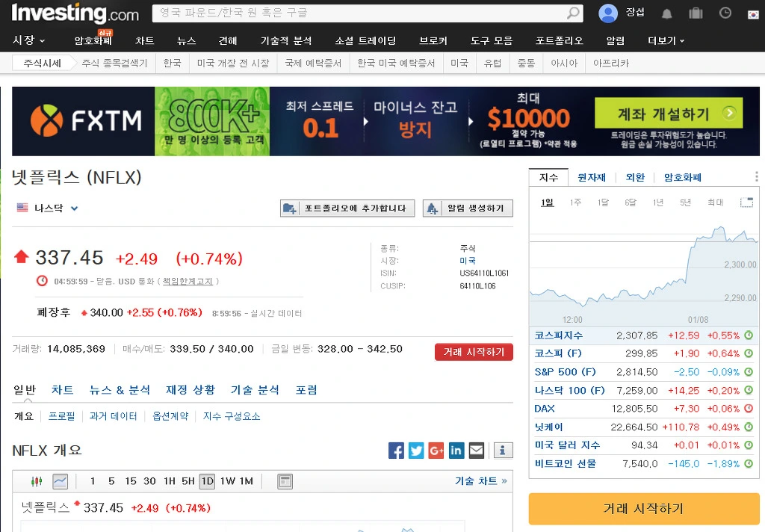Expand the 더보기 menu
Image resolution: width=765 pixels, height=532 pixels.
(x=666, y=41)
